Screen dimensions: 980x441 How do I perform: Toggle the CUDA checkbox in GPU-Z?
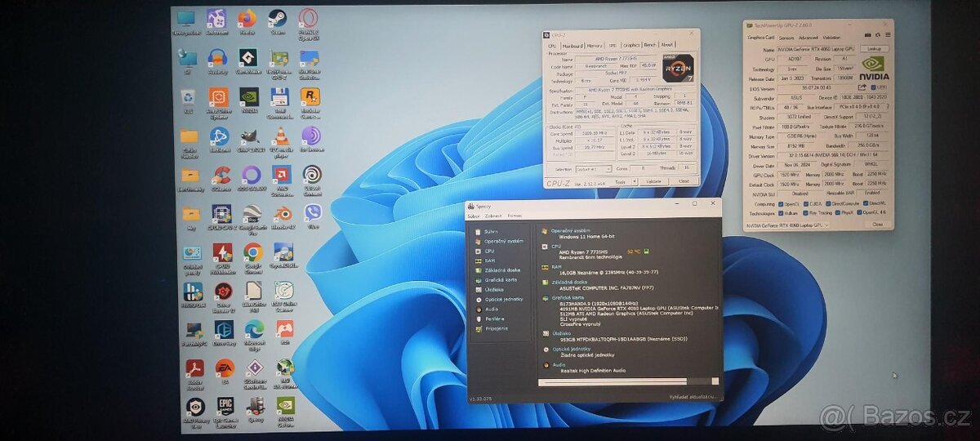point(806,203)
